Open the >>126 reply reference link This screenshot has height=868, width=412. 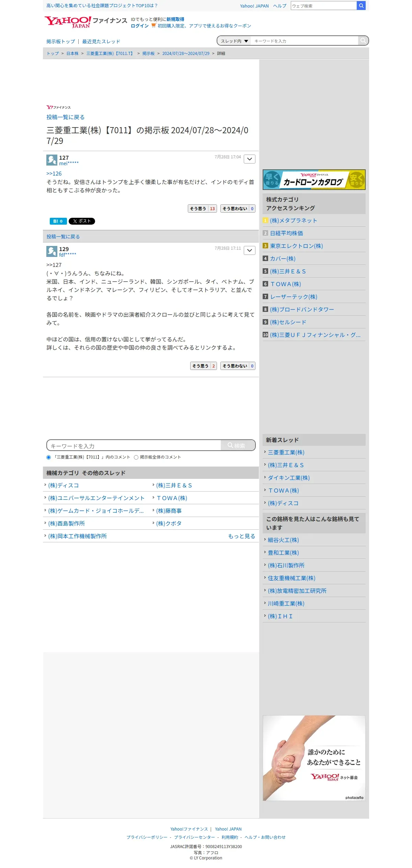coord(54,174)
